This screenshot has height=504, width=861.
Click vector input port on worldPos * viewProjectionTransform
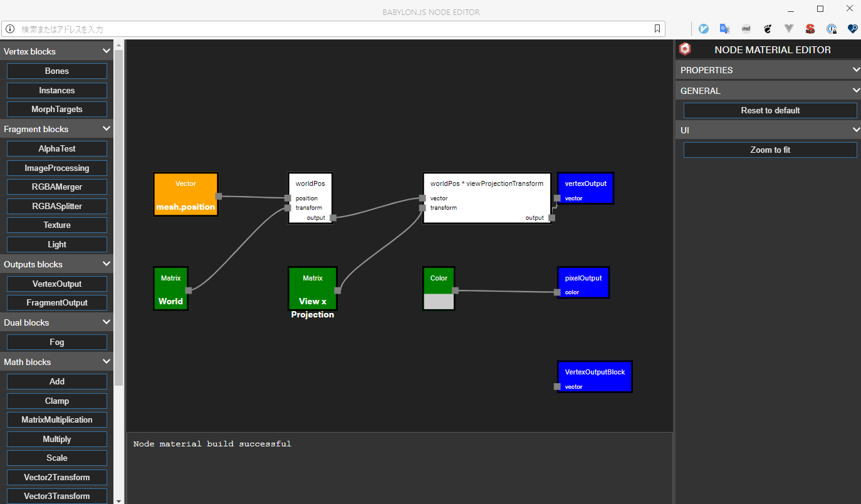[422, 198]
